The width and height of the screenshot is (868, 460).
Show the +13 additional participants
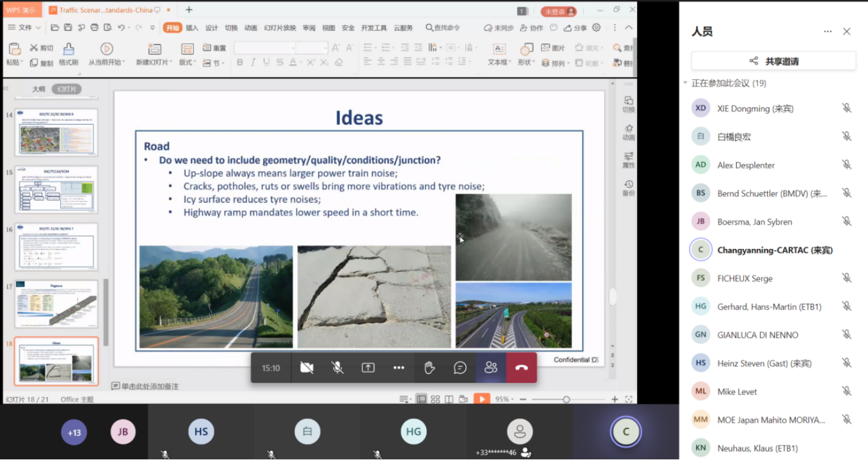point(74,432)
